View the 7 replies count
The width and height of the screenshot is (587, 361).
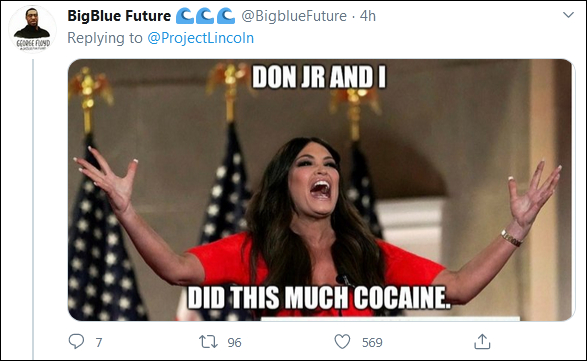click(x=99, y=342)
